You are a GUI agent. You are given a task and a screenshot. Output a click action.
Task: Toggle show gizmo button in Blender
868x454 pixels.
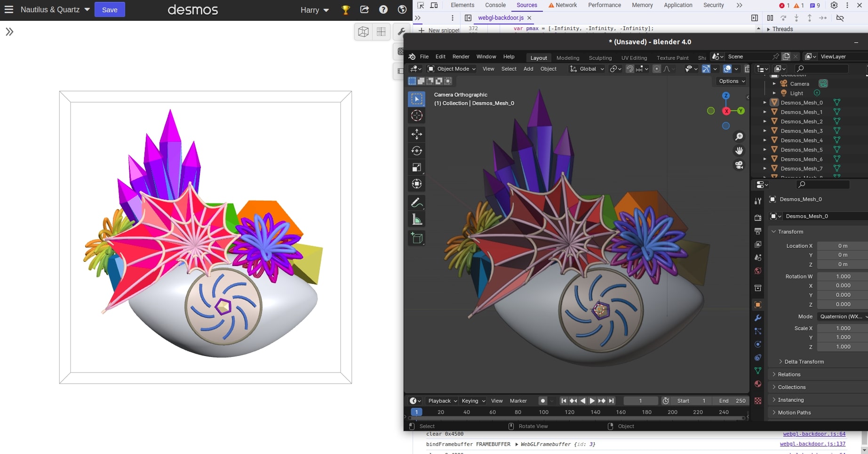706,69
